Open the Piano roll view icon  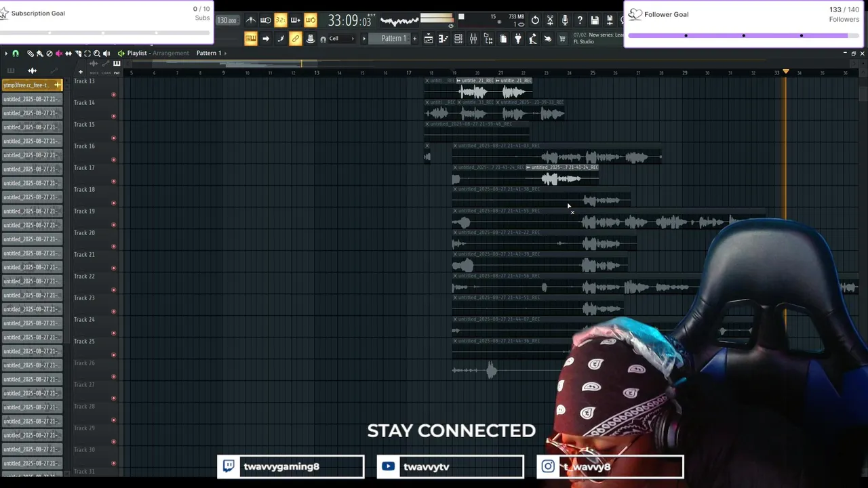coord(443,39)
